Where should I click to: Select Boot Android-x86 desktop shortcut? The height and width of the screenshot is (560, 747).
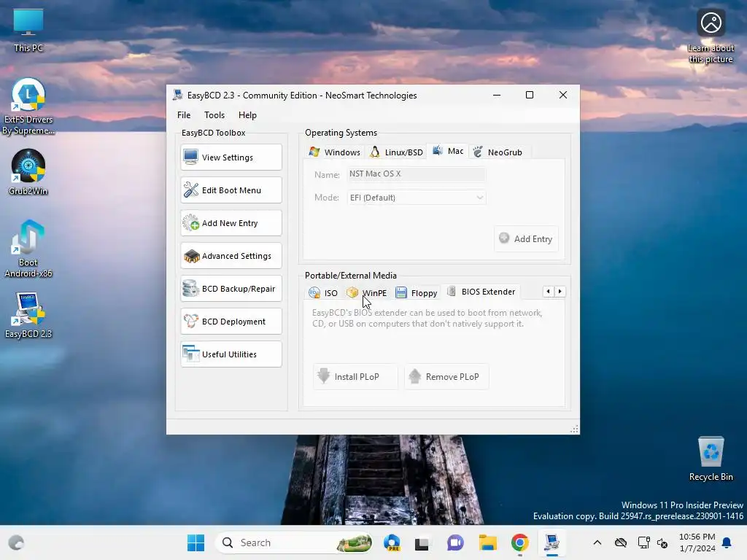(x=28, y=249)
